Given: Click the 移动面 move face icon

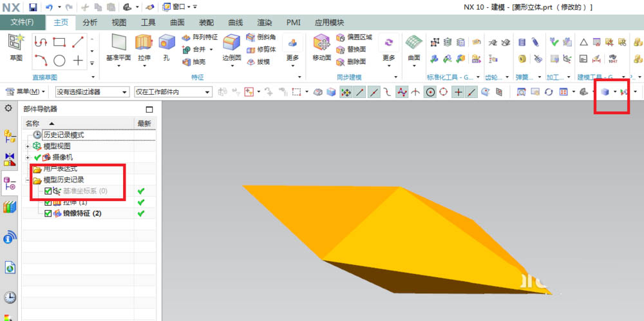Looking at the screenshot, I should tap(321, 42).
